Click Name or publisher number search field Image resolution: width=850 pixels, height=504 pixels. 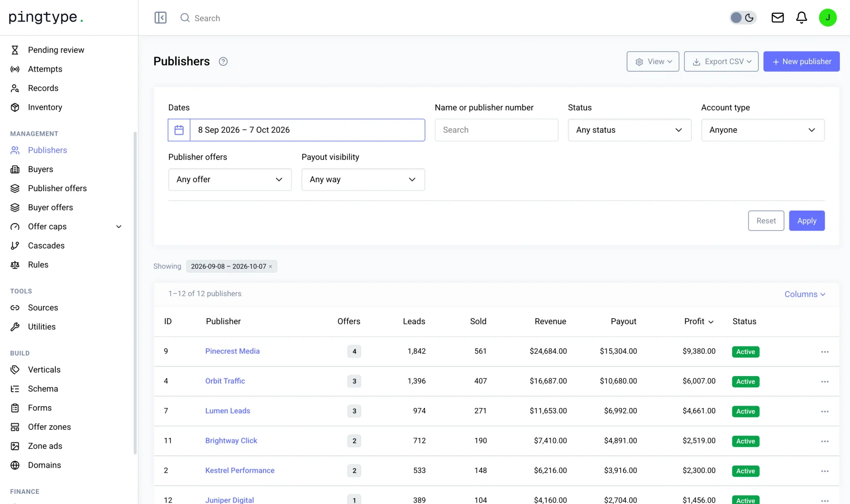(x=496, y=130)
